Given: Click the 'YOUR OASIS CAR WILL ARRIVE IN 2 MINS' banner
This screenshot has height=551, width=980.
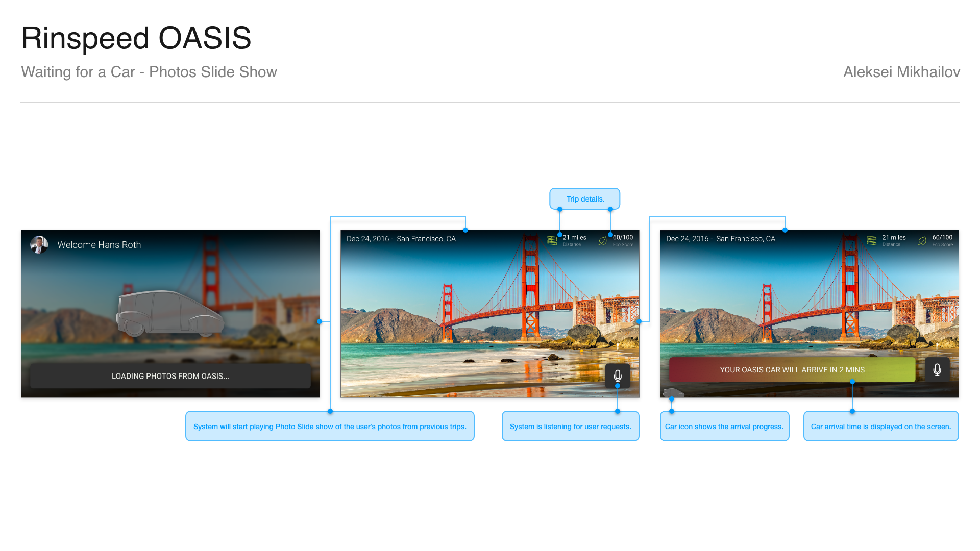Looking at the screenshot, I should tap(792, 370).
